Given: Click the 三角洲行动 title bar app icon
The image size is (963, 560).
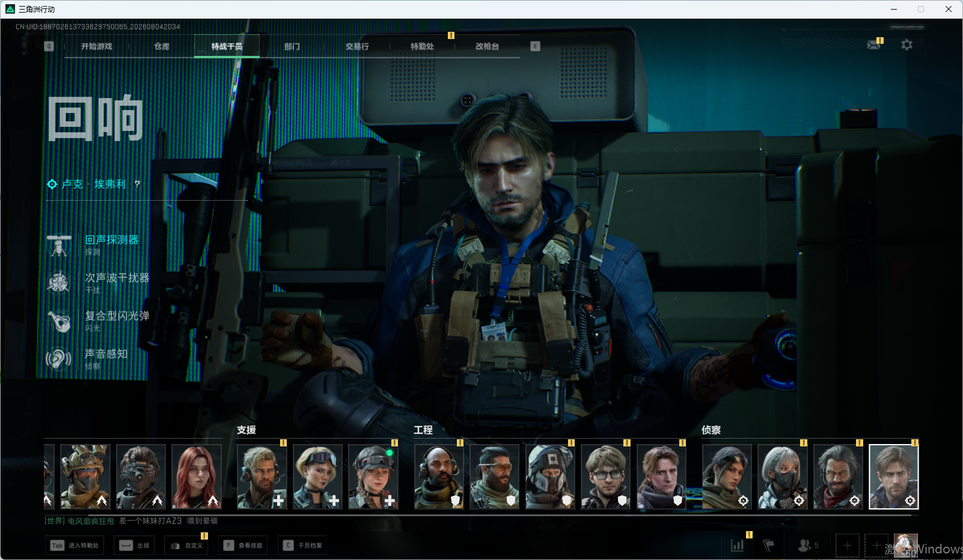Looking at the screenshot, I should pyautogui.click(x=10, y=9).
